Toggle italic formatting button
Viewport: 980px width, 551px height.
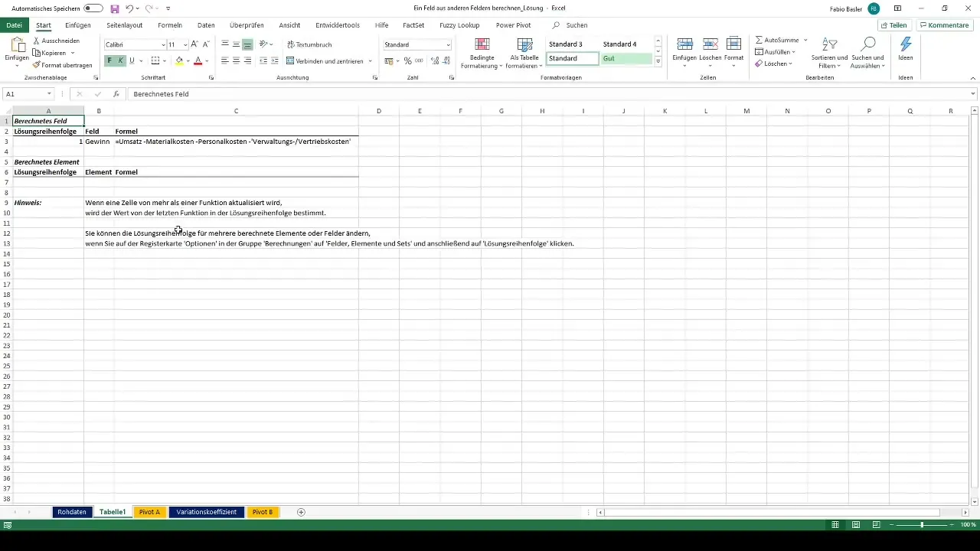pos(120,60)
